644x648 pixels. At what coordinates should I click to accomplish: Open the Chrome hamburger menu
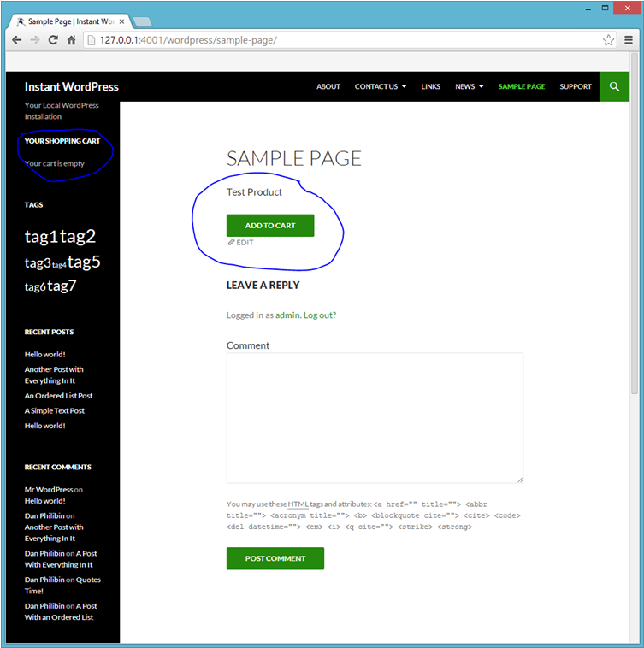[x=627, y=40]
